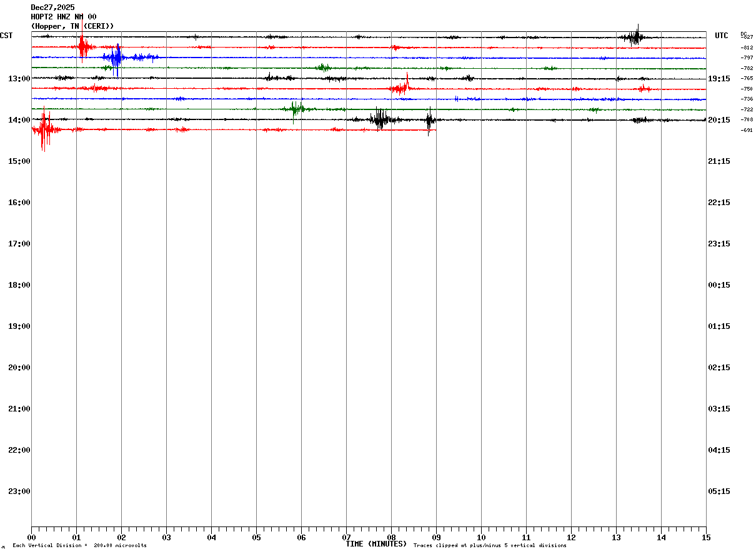Click the Traces clipped at plus/minus note
This screenshot has height=554, width=756.
[490, 546]
